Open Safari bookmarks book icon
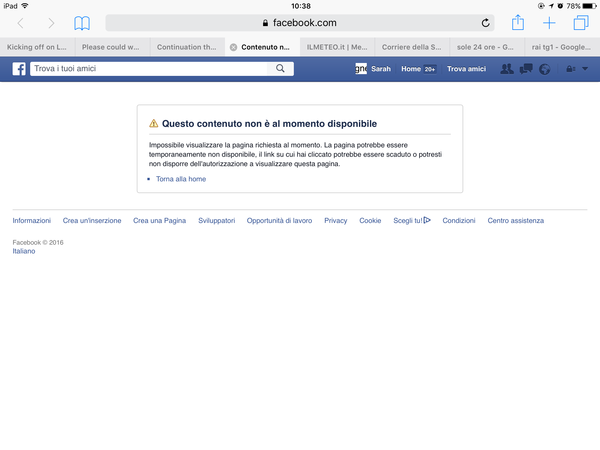The height and width of the screenshot is (450, 600). point(82,23)
